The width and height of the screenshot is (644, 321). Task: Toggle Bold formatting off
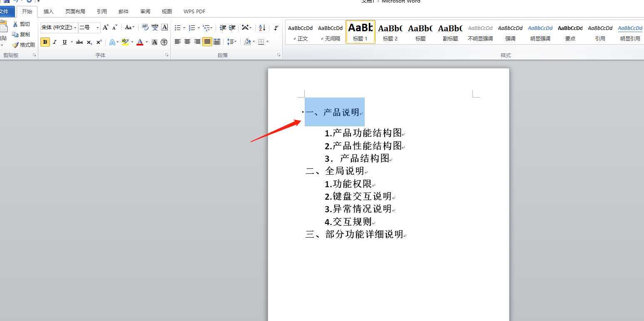(x=45, y=42)
